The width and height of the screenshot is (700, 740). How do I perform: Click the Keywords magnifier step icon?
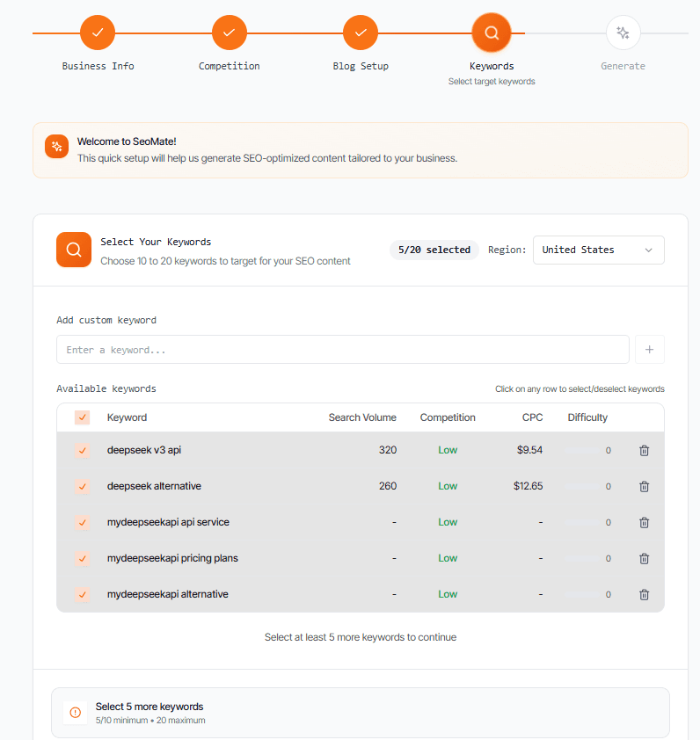(x=492, y=33)
